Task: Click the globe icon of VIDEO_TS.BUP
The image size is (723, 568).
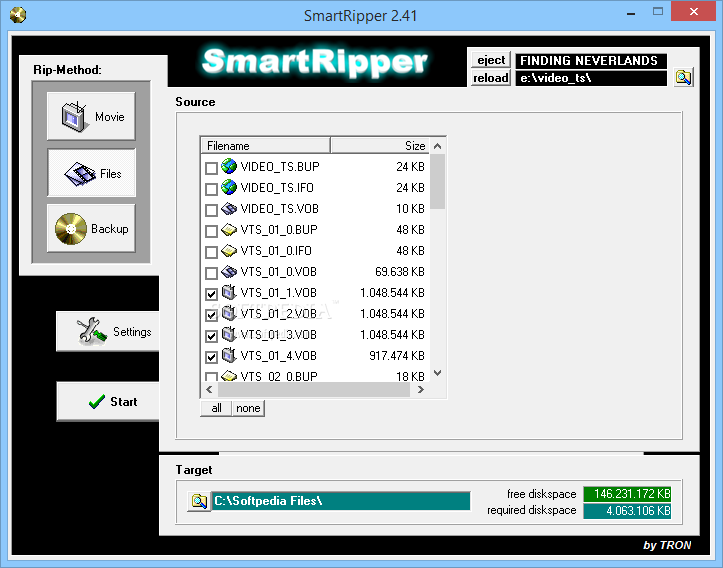Action: point(229,166)
